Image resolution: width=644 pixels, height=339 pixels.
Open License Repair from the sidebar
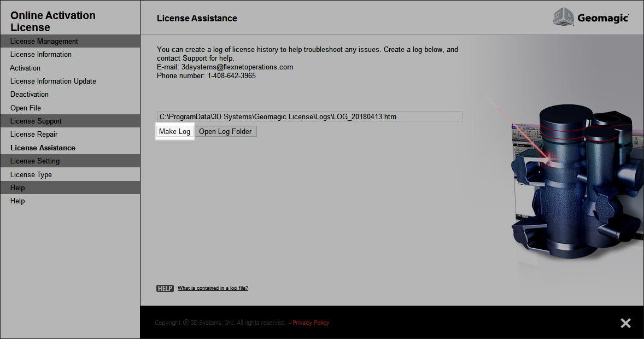[35, 134]
